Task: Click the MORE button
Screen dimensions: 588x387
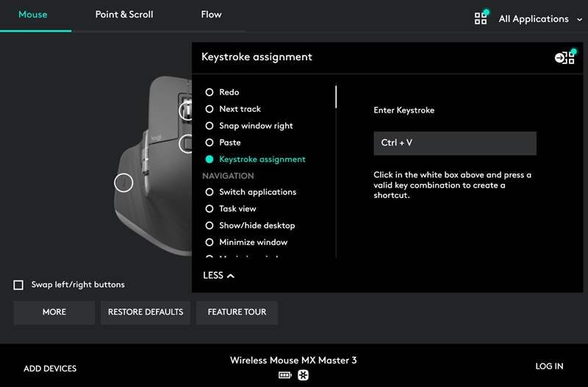Action: point(54,312)
